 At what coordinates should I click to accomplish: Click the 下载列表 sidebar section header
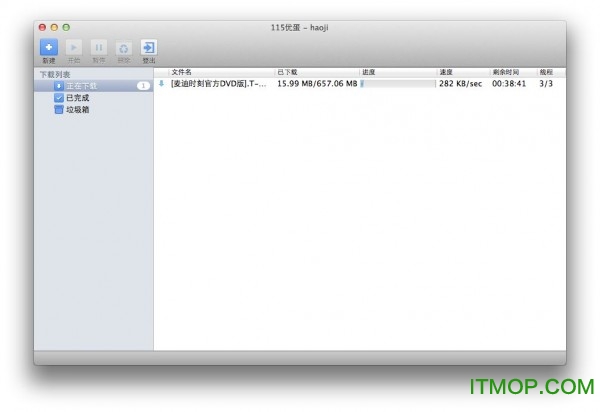55,75
